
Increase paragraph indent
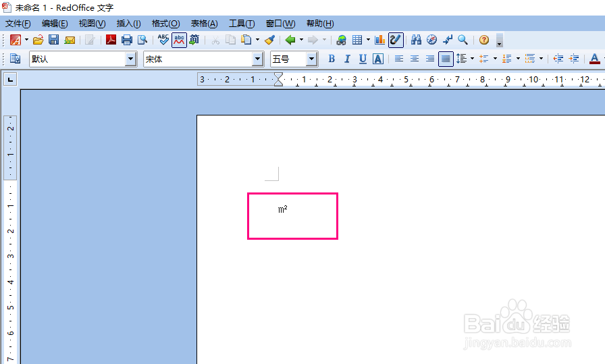pyautogui.click(x=574, y=59)
